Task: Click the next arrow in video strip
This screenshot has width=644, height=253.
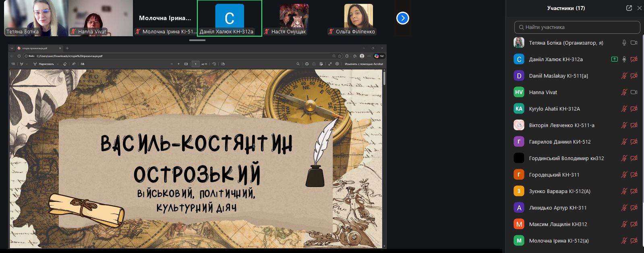Action: (403, 18)
